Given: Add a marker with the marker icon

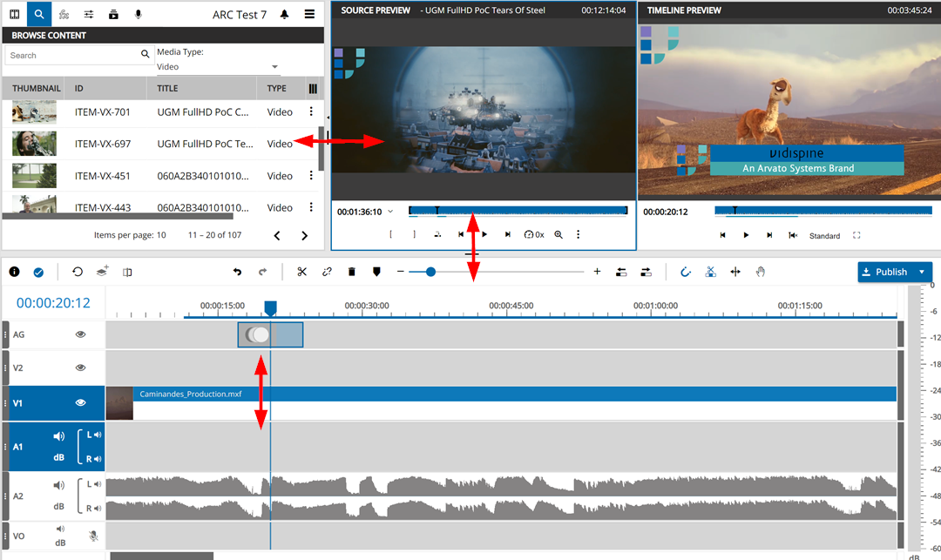Looking at the screenshot, I should tap(376, 272).
